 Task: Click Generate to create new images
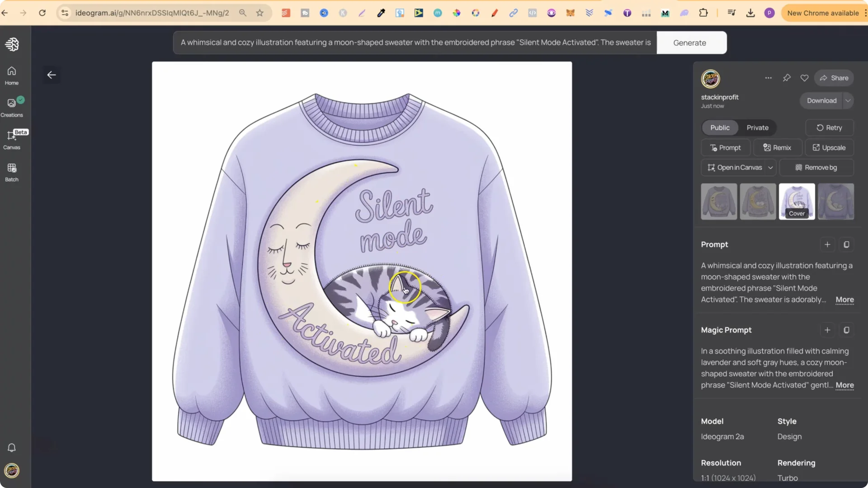click(689, 42)
